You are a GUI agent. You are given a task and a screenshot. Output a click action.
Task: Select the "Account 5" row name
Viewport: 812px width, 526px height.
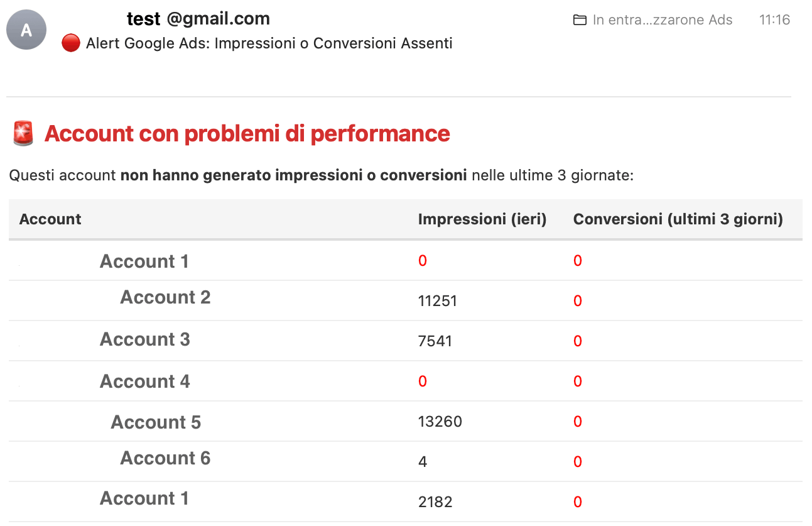point(156,422)
